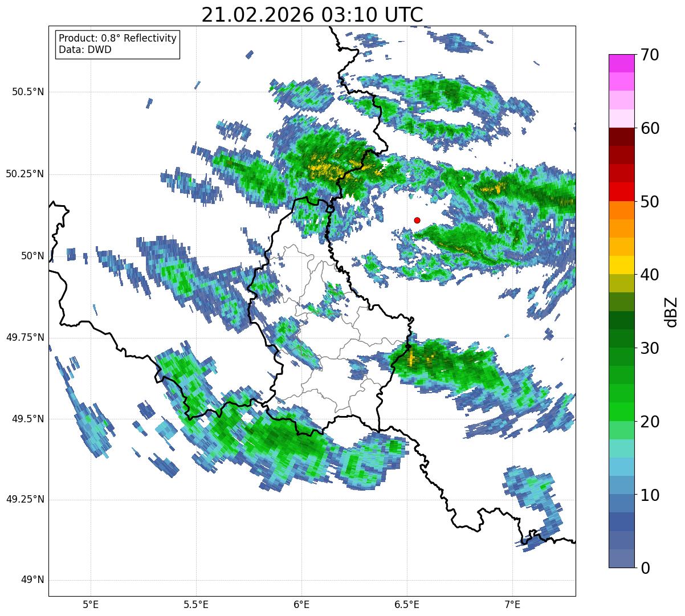Screen dimensions: 685x616
Task: Click the "Product: 0.8° Reflectivity" label
Action: (118, 38)
